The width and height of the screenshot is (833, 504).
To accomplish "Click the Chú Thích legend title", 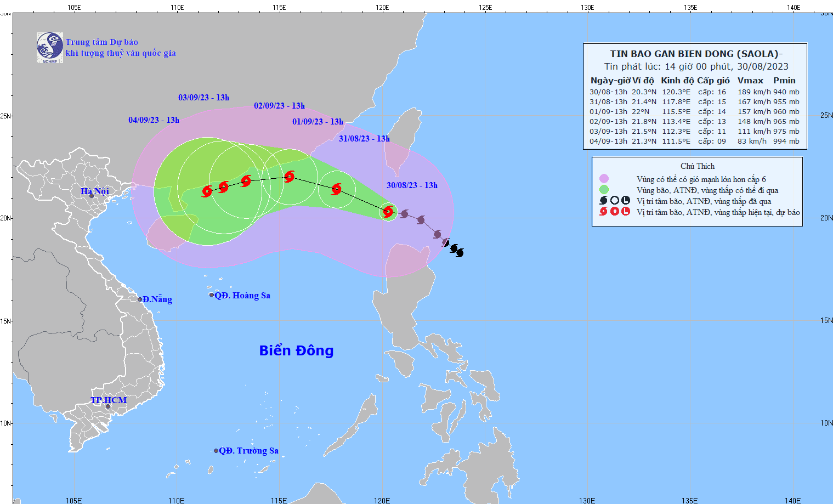I will pos(698,166).
